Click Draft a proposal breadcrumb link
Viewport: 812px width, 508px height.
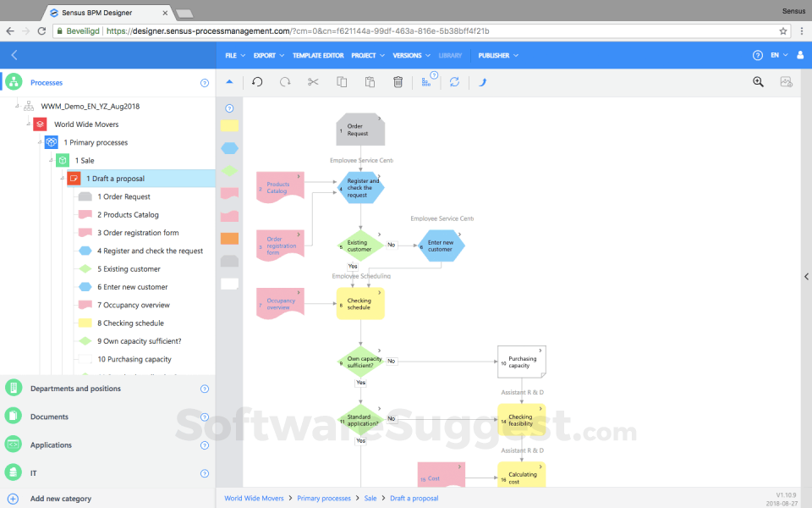click(x=414, y=498)
